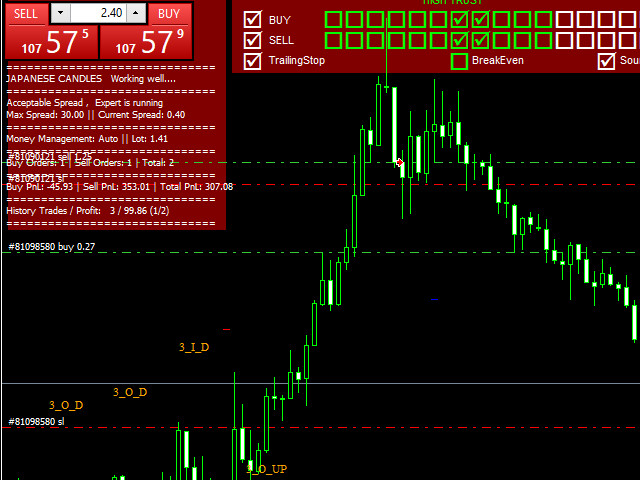Tick the eleventh green box in SELL row

[543, 40]
